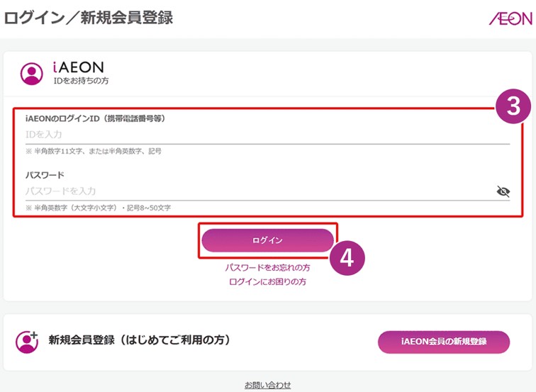Open the お問い合わせ link at the bottom
Viewport: 536px width, 392px height.
coord(267,385)
